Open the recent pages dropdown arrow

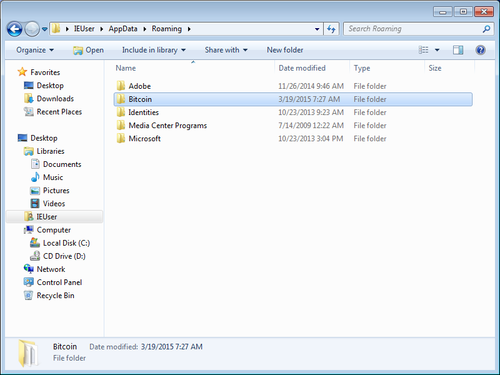click(x=45, y=29)
